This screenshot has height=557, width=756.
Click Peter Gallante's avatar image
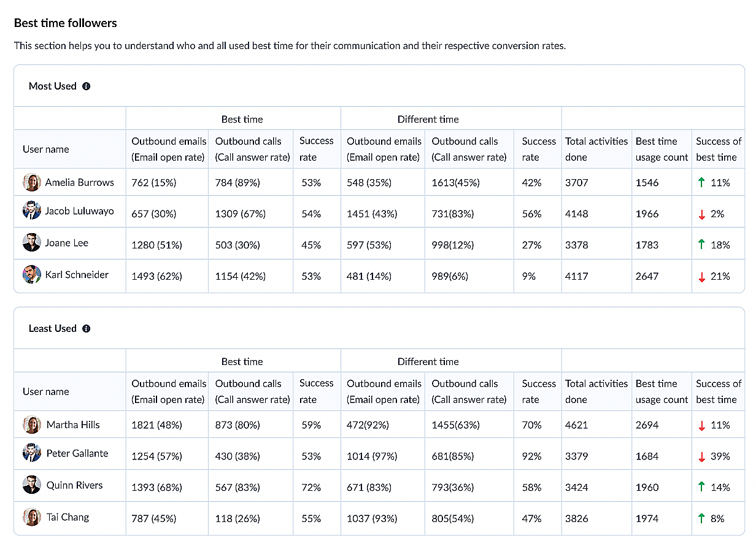pos(32,453)
